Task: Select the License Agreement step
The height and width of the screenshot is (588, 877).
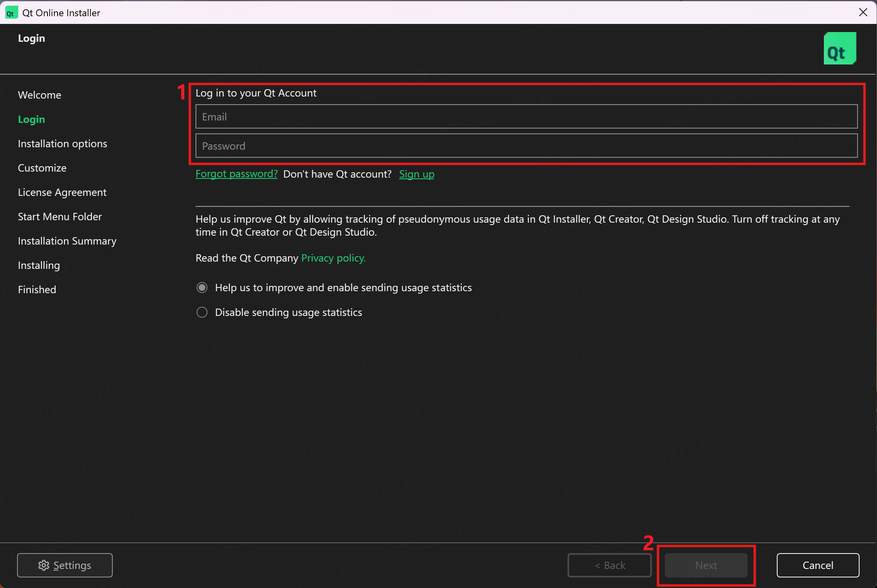Action: 62,192
